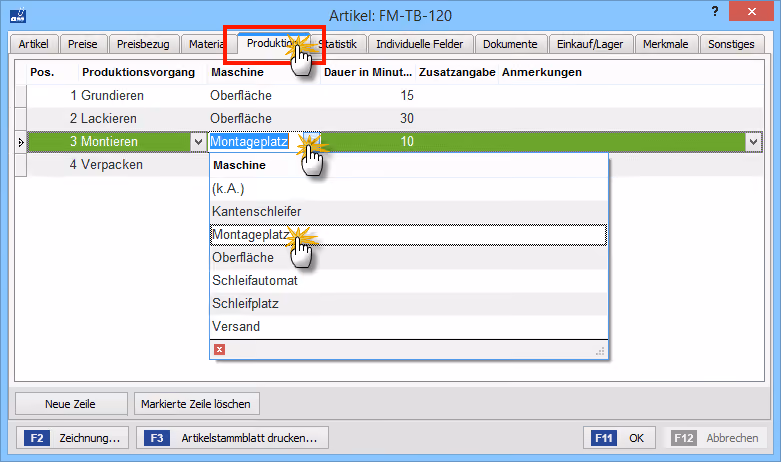Image resolution: width=781 pixels, height=462 pixels.
Task: Click Oberfläche cell in Lackieren row
Action: (x=264, y=118)
